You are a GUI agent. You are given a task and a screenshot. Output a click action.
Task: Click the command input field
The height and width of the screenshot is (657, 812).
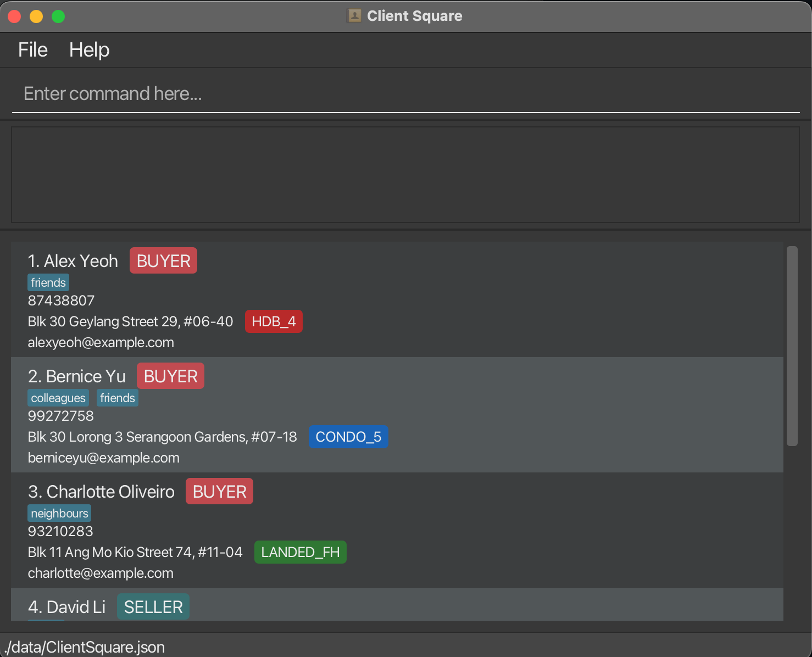(405, 94)
